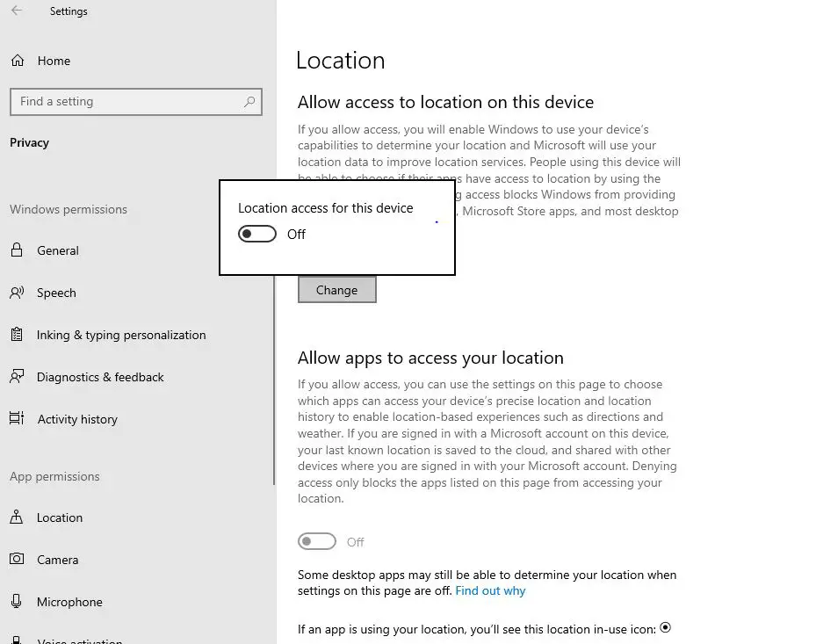Go back using the Settings back arrow

click(x=15, y=11)
